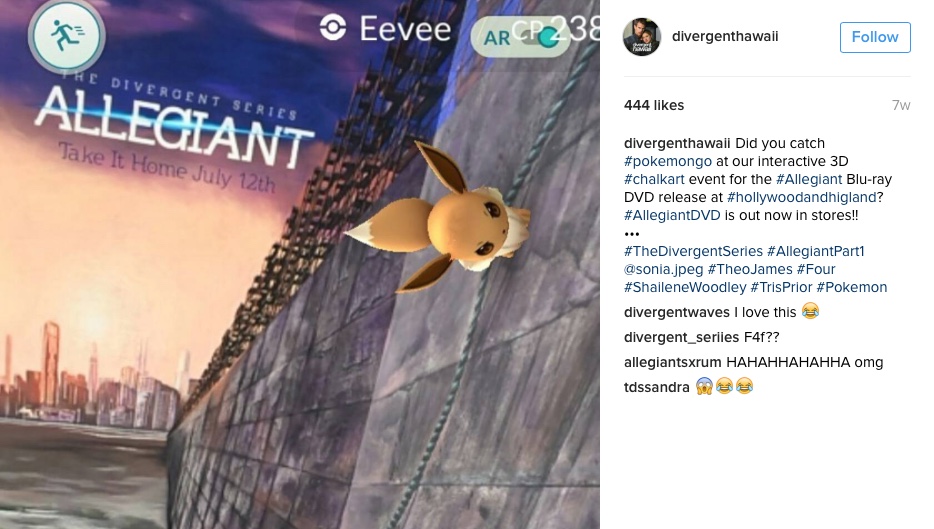Open the #chalkart hashtag link
The width and height of the screenshot is (934, 529).
(654, 179)
